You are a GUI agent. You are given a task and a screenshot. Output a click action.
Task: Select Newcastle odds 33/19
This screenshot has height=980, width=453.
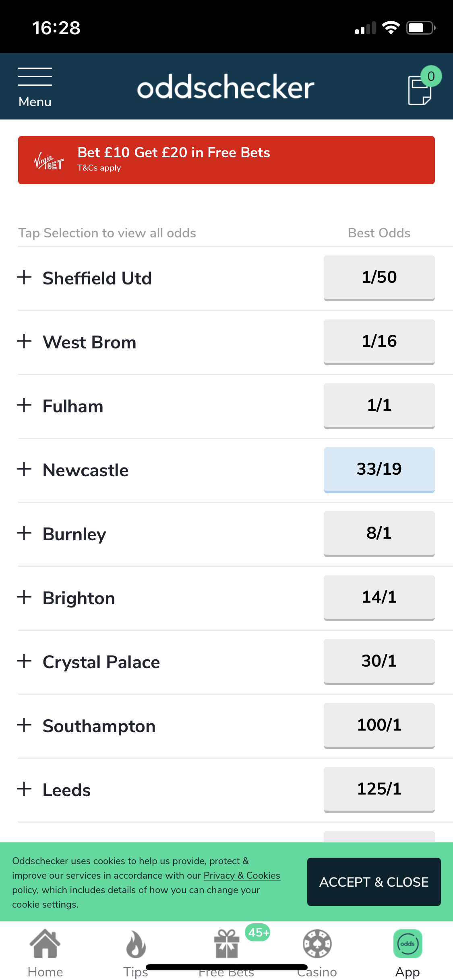[x=379, y=470]
